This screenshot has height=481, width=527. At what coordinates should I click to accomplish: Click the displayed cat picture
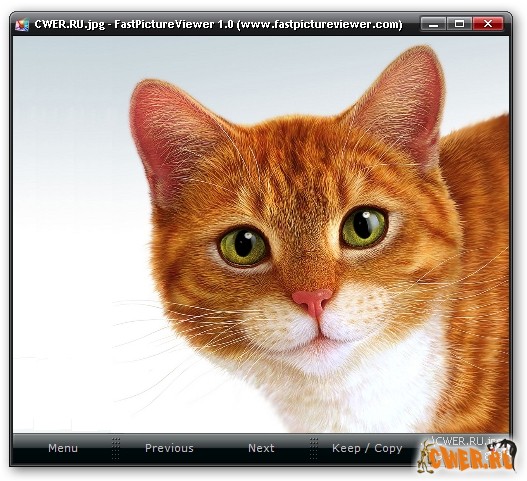[x=261, y=234]
